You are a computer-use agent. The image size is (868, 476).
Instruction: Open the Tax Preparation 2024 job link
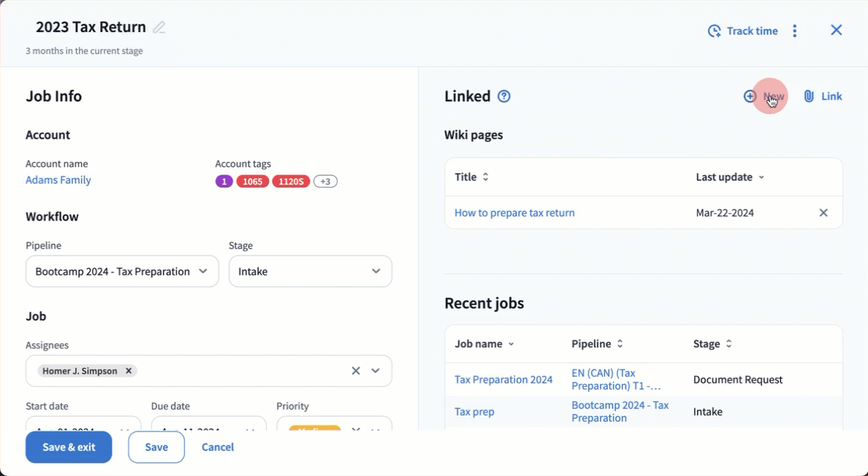503,380
